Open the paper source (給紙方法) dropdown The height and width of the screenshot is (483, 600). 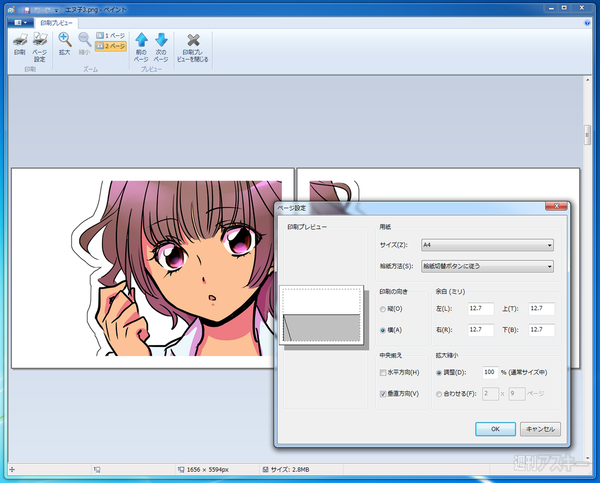[x=488, y=266]
